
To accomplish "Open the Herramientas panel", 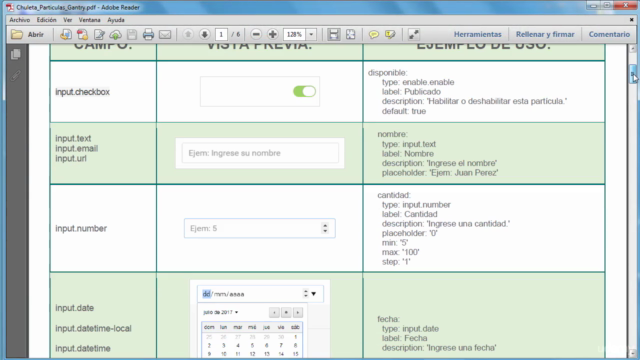I will 478,34.
